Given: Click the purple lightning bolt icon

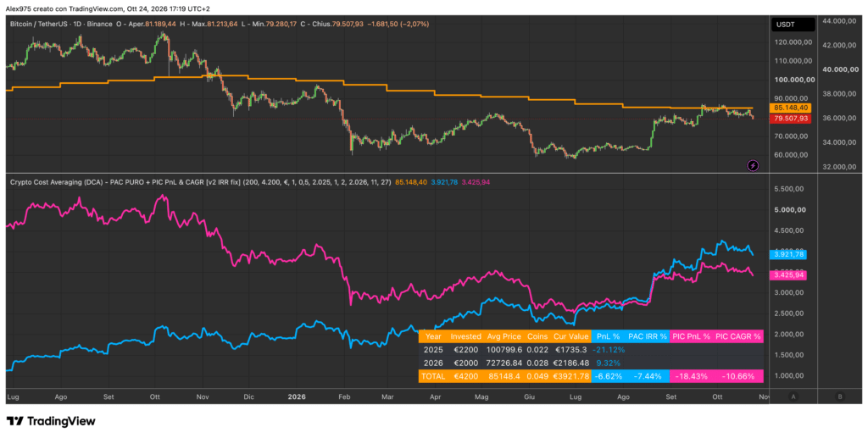Looking at the screenshot, I should (753, 165).
